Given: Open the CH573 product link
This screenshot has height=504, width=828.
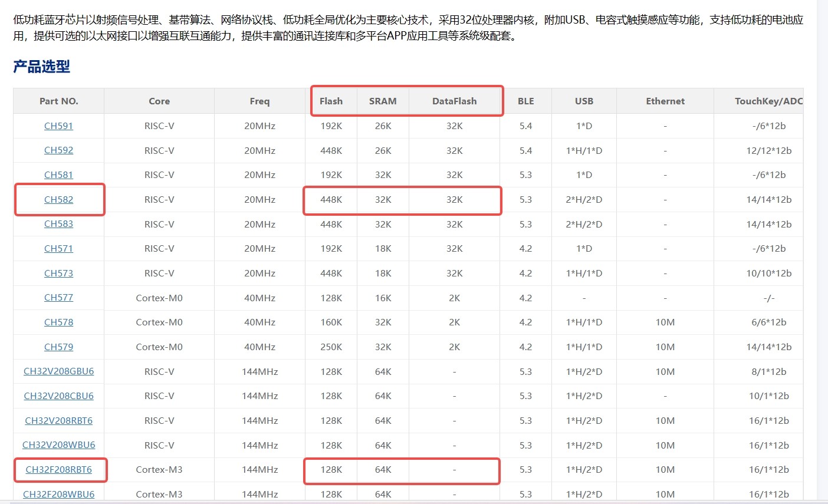Looking at the screenshot, I should pyautogui.click(x=58, y=273).
